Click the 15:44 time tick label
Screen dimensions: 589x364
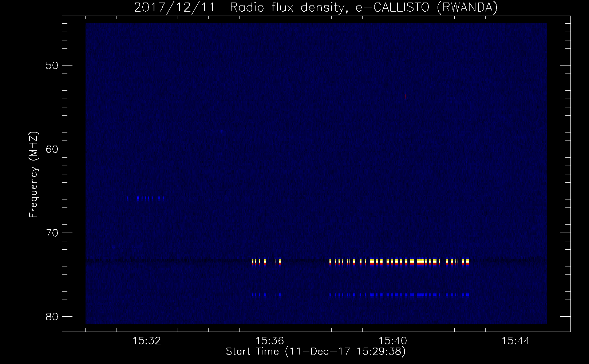(516, 341)
